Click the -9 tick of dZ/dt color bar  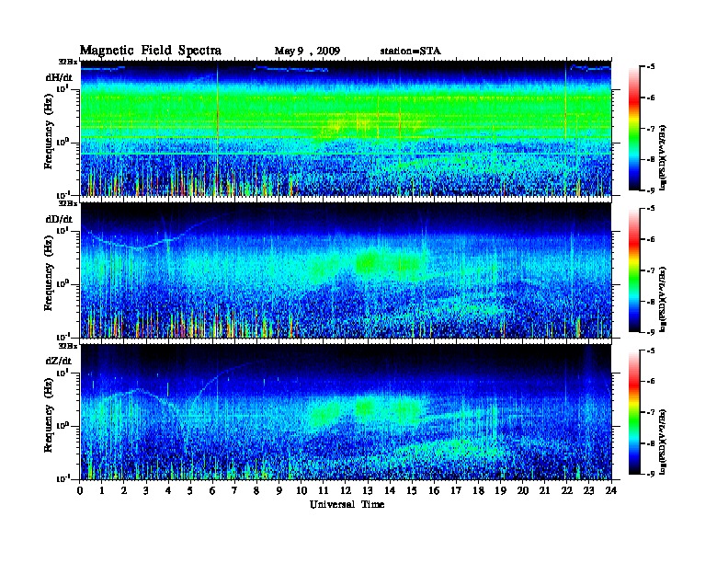point(651,474)
